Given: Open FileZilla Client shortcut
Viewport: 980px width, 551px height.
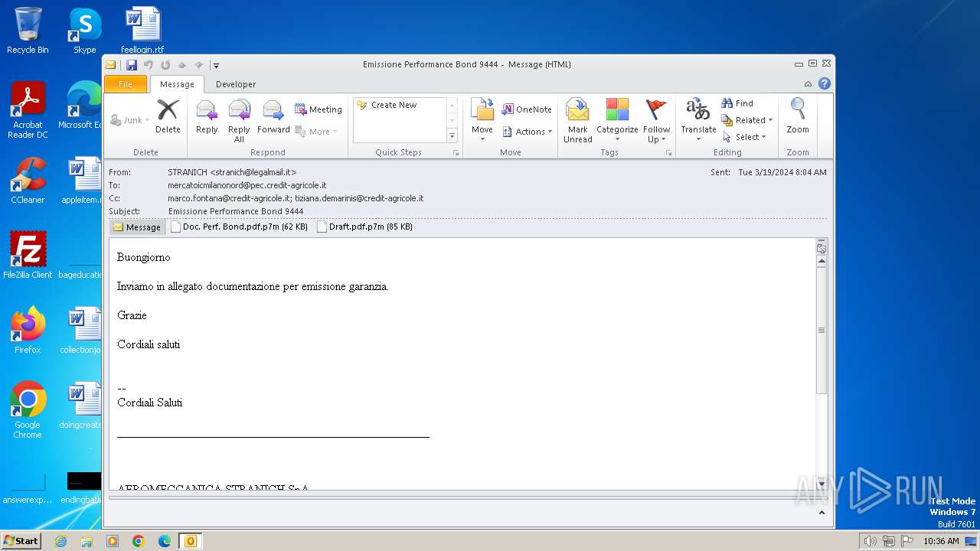Looking at the screenshot, I should (28, 255).
